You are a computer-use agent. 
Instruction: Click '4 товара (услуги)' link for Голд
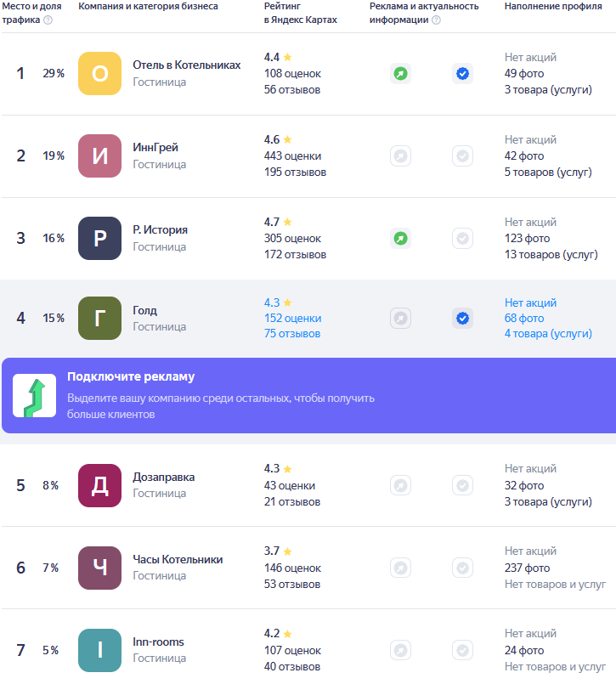[548, 334]
